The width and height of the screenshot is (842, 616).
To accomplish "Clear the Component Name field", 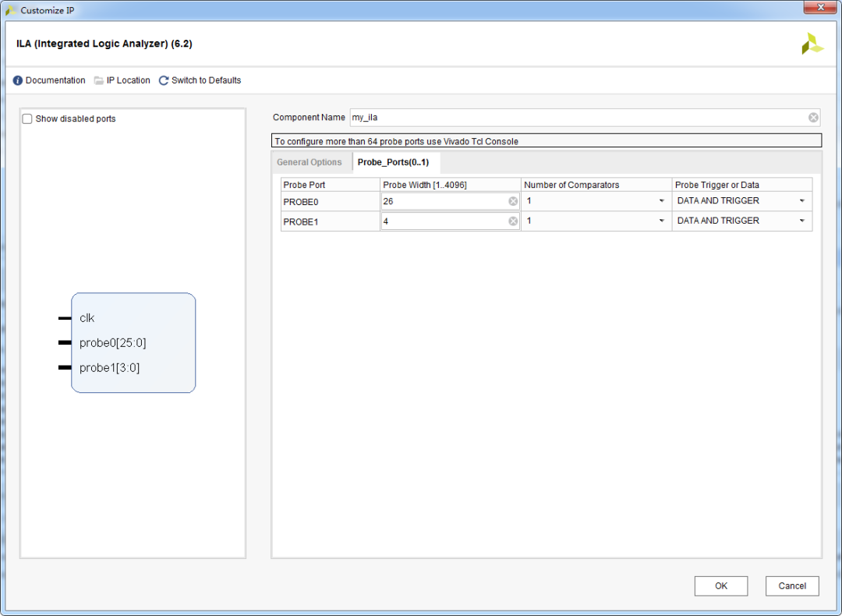I will [813, 118].
